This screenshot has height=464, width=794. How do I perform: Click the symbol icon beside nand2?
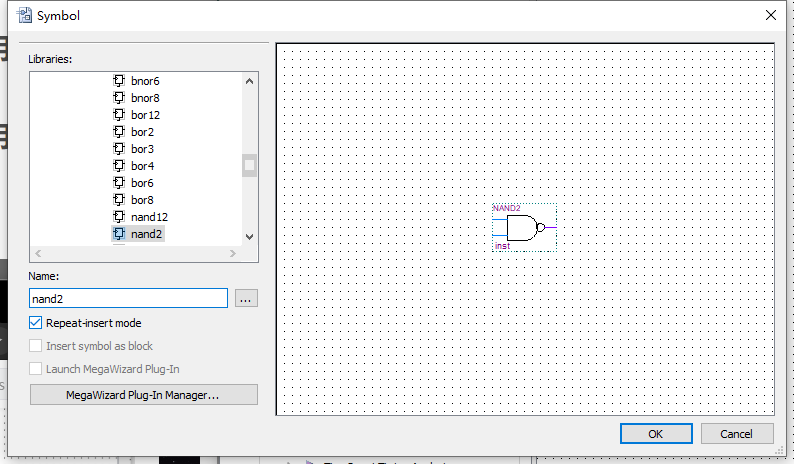pos(118,234)
